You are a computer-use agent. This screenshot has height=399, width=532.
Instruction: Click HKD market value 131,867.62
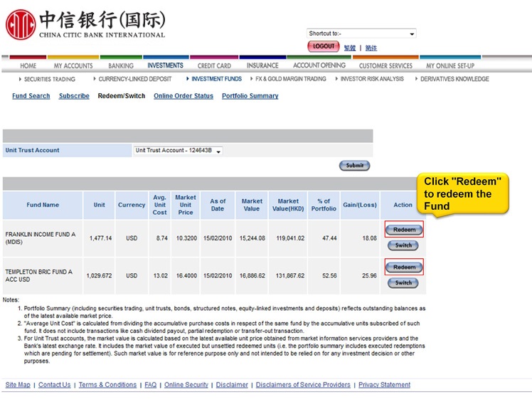click(x=289, y=276)
